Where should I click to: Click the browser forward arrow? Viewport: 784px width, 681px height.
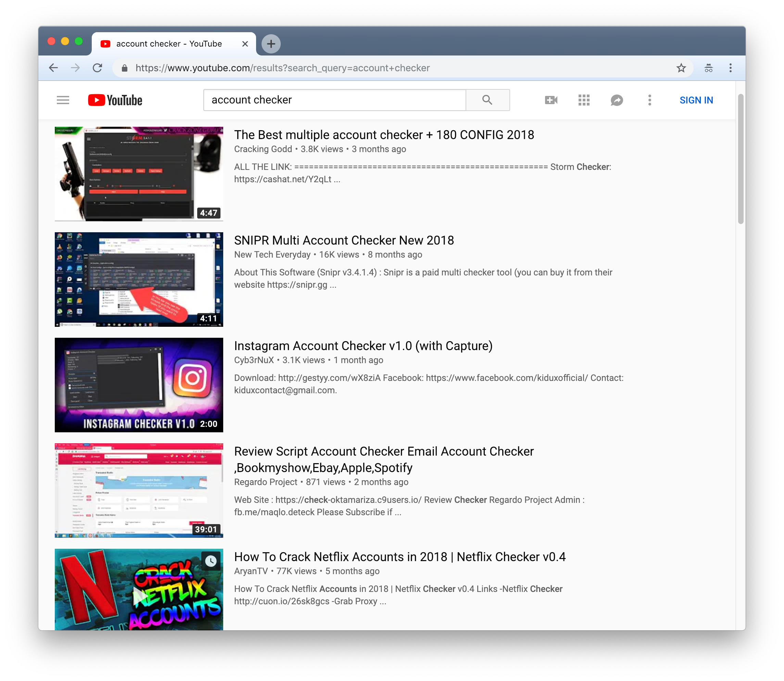(76, 68)
